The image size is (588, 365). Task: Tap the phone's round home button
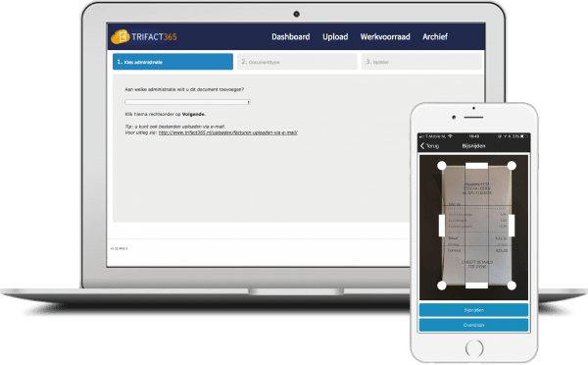(x=474, y=348)
